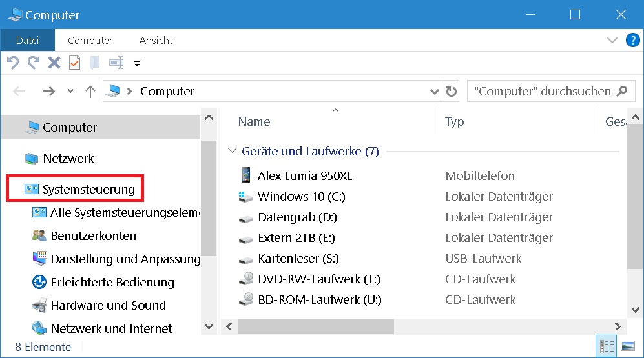Go up one level with the up arrow

pos(90,92)
